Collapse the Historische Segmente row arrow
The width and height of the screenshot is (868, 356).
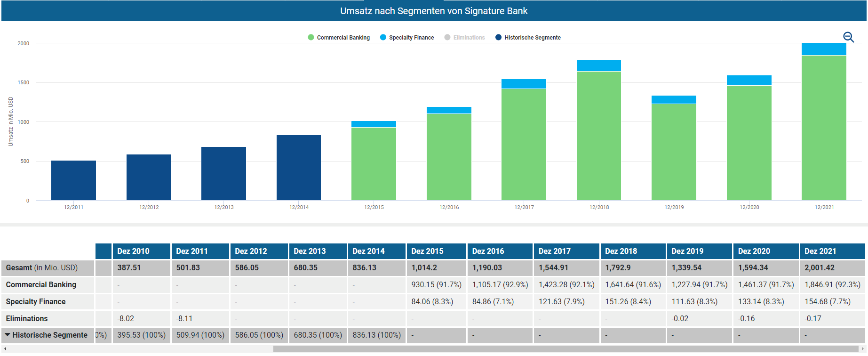click(8, 335)
